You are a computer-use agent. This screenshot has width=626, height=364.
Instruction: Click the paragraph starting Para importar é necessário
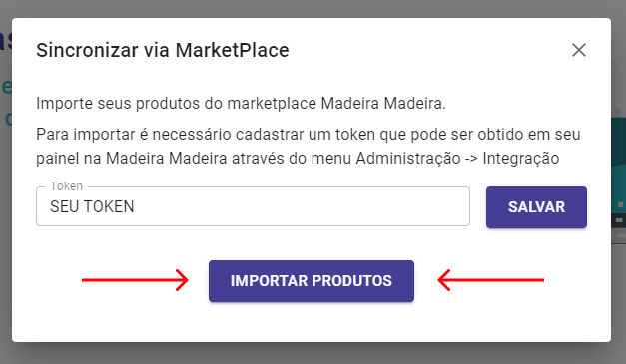click(x=309, y=147)
